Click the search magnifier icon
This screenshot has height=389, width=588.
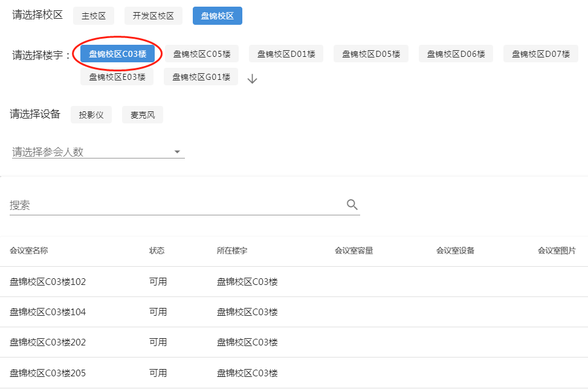tap(352, 204)
